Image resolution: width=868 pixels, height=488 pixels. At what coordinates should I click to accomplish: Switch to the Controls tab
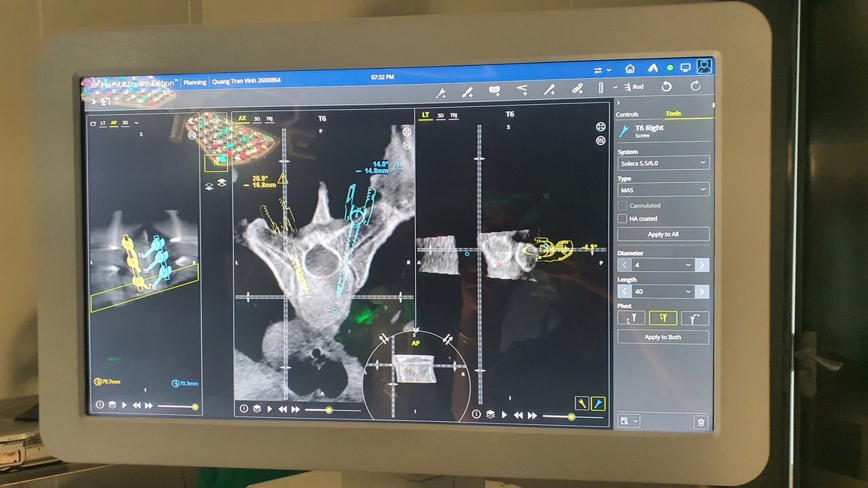click(x=627, y=114)
